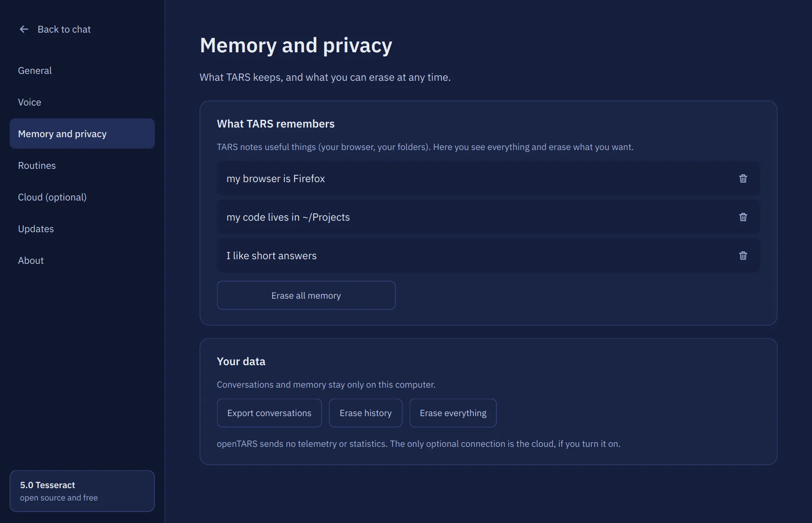Click Erase history button
The height and width of the screenshot is (523, 812).
(x=366, y=413)
